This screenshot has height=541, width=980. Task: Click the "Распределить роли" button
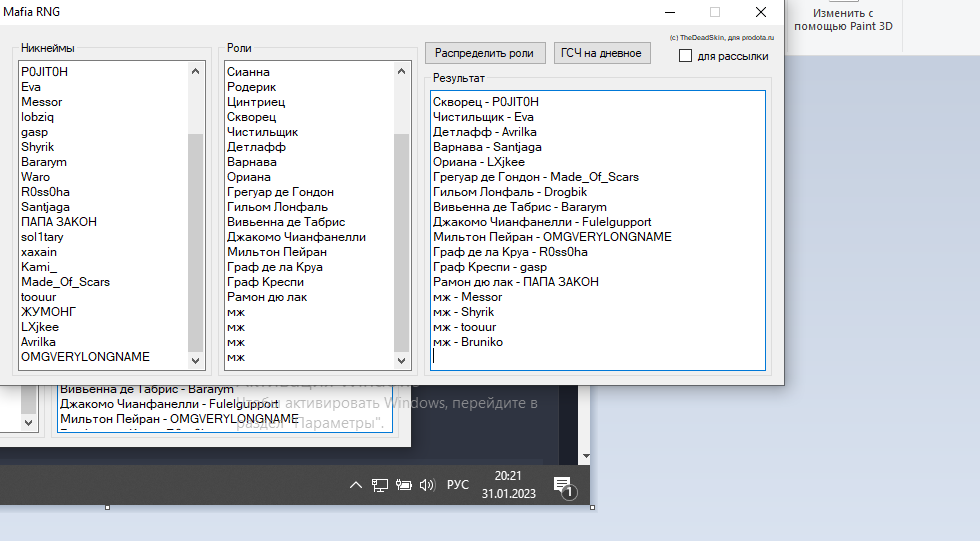point(485,53)
